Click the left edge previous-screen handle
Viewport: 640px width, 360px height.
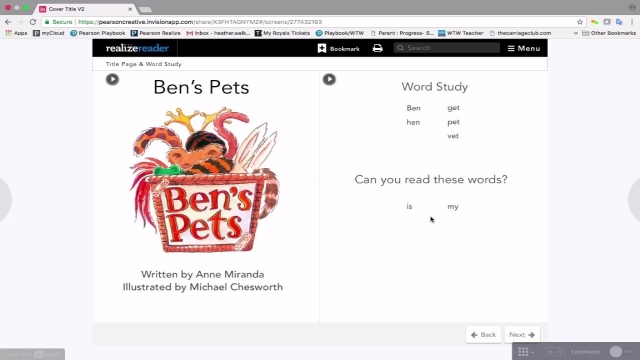[x=5, y=200]
